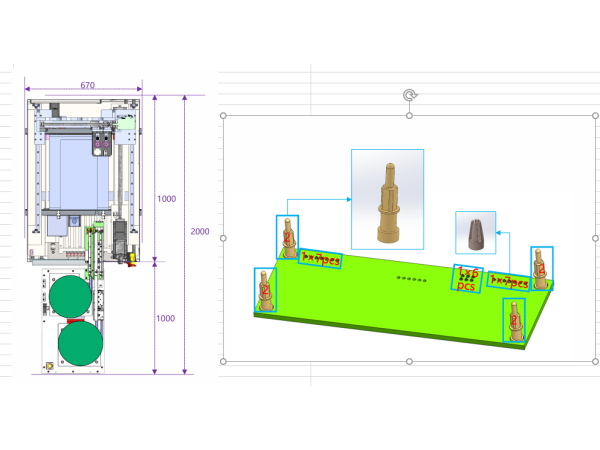Screen dimensions: 600x450
Task: Click the rotation handle above the selected picture
Action: pos(409,94)
